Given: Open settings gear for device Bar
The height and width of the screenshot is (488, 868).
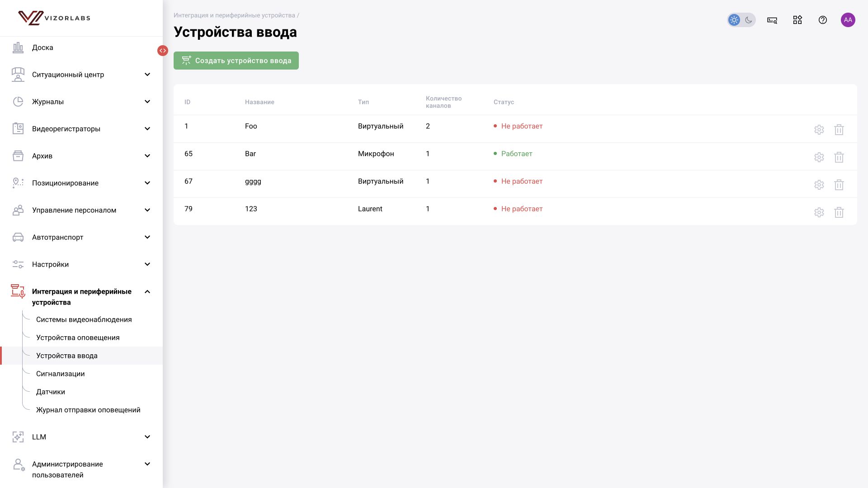Looking at the screenshot, I should pos(819,157).
